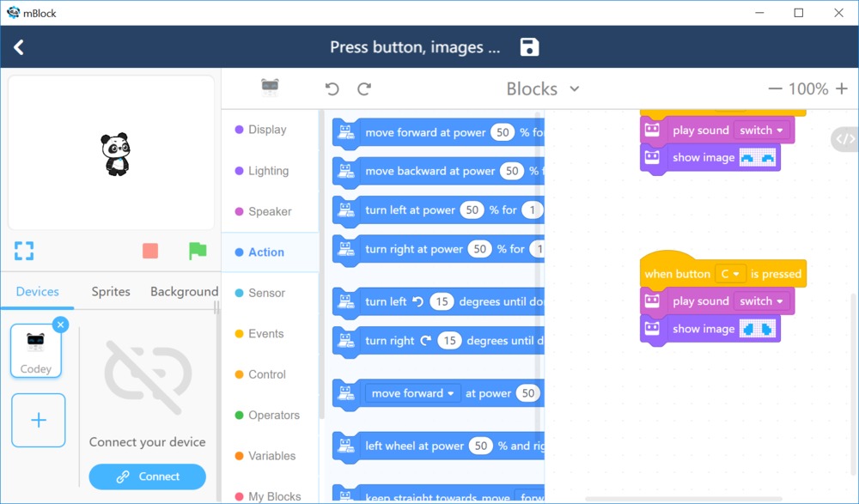Image resolution: width=859 pixels, height=504 pixels.
Task: Click the 15 degrees field in turn left block
Action: tap(442, 302)
